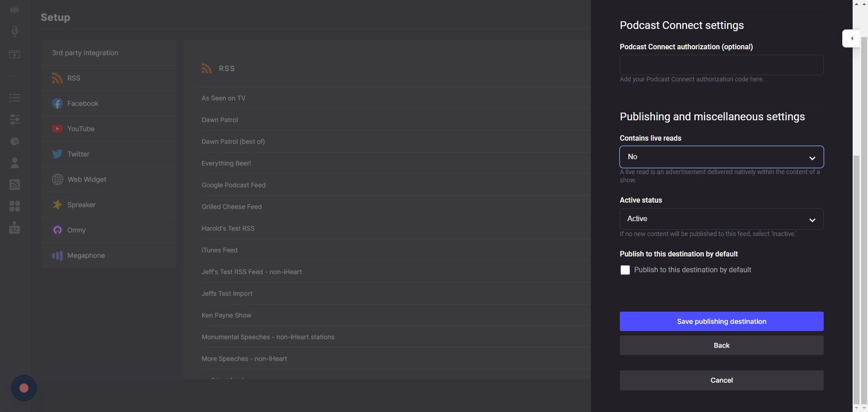Expand the Active status dropdown

[x=721, y=219]
